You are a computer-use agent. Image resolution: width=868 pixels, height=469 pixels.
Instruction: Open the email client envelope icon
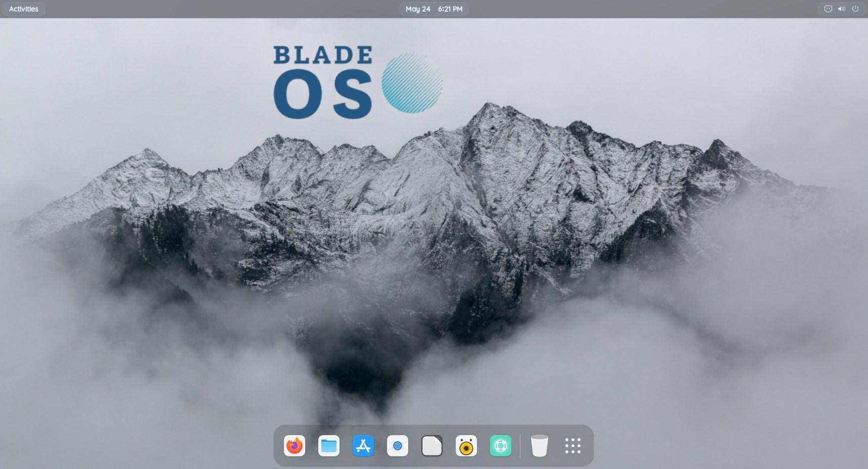tap(398, 446)
